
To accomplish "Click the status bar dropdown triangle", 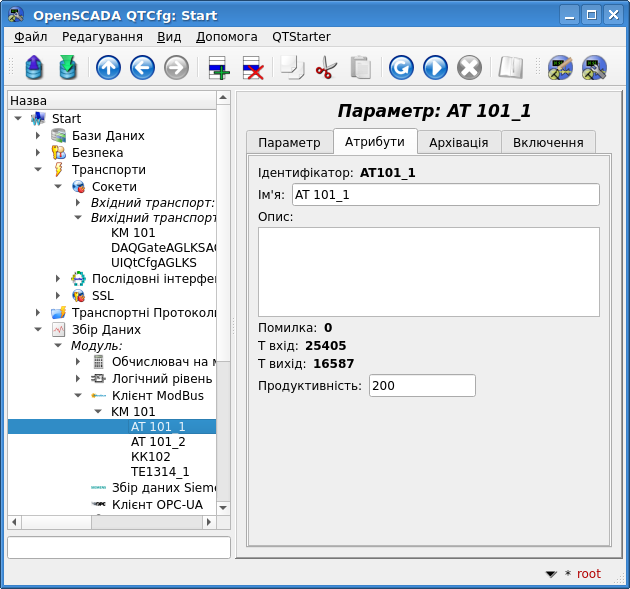I will click(551, 574).
